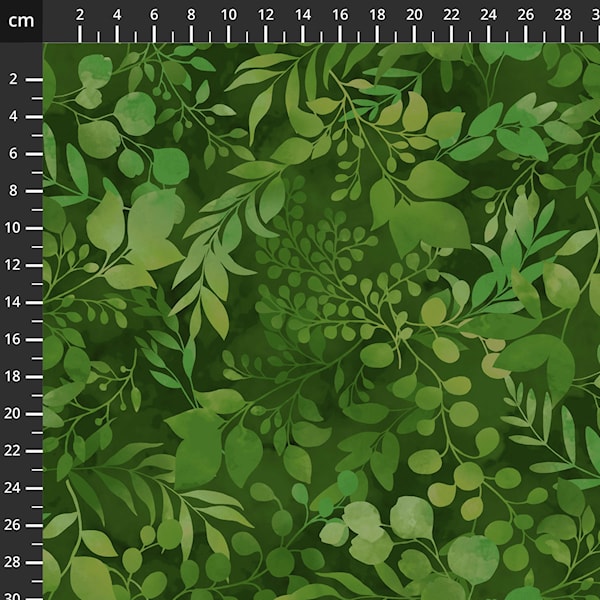Click the 26 label on the vertical ruler

(12, 525)
